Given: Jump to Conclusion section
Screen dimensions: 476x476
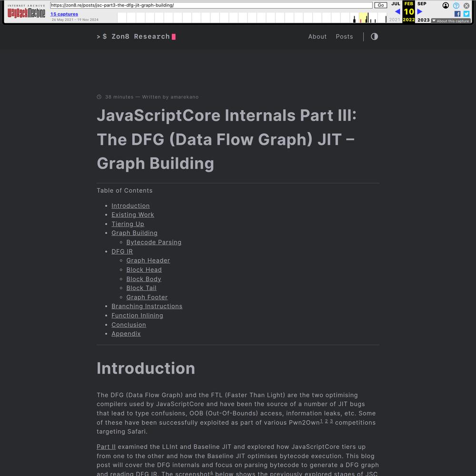Looking at the screenshot, I should click(x=129, y=325).
